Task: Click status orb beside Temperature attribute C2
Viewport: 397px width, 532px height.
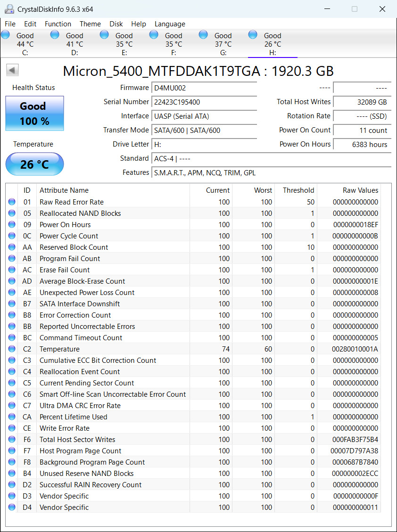Action: (x=12, y=349)
